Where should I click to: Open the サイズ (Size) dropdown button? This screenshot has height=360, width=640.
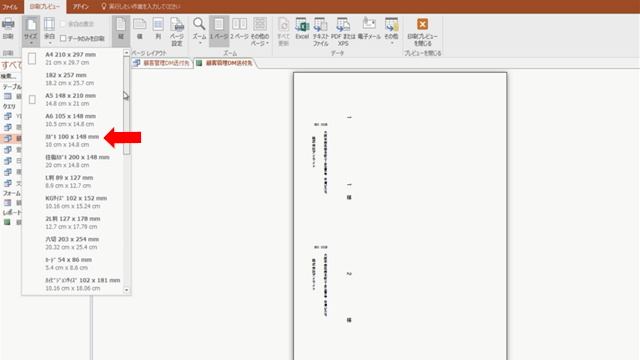31,31
